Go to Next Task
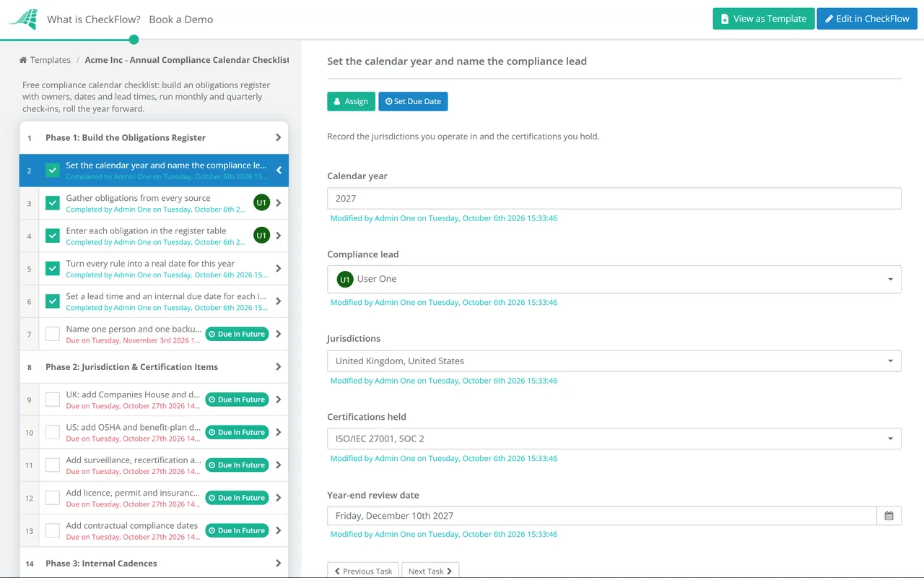Screen dimensions: 924x578 [430, 571]
